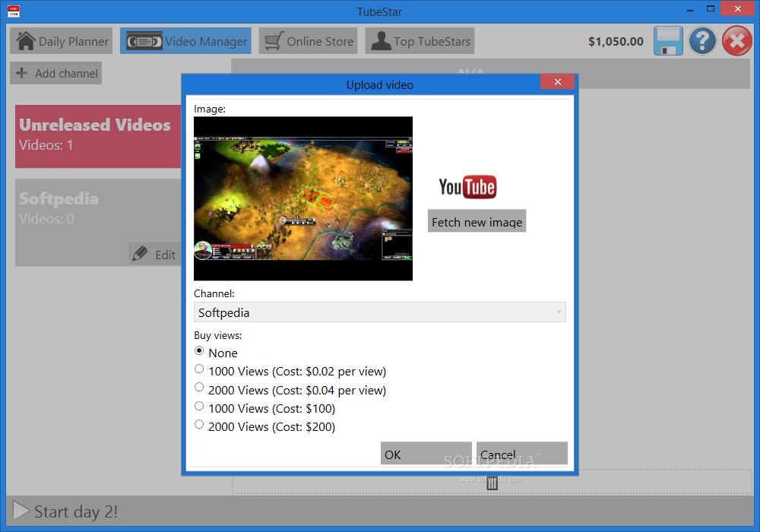
Task: Click the plus icon on Add channel
Action: (x=21, y=73)
